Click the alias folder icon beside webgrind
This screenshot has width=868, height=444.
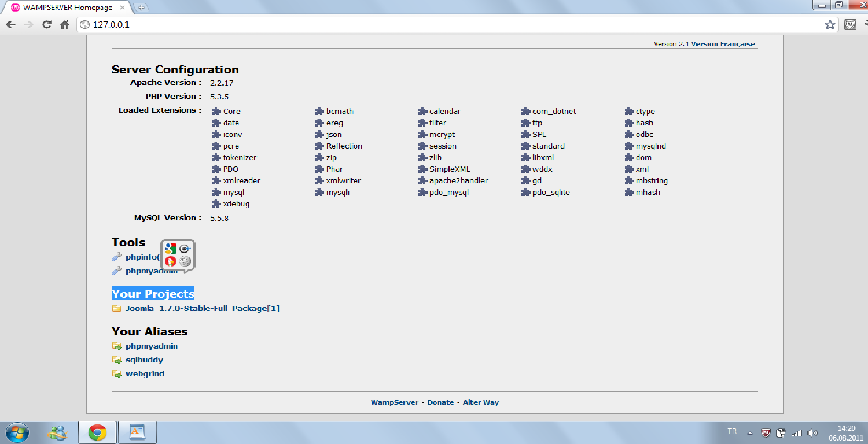116,374
